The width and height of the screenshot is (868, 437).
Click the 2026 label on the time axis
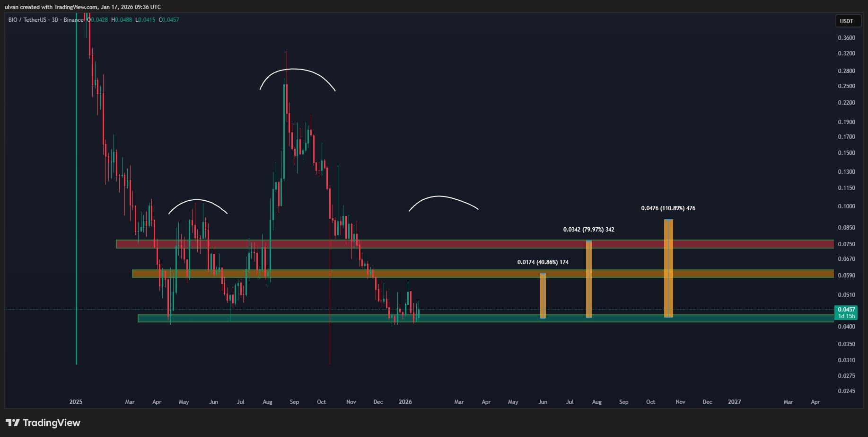(x=405, y=402)
